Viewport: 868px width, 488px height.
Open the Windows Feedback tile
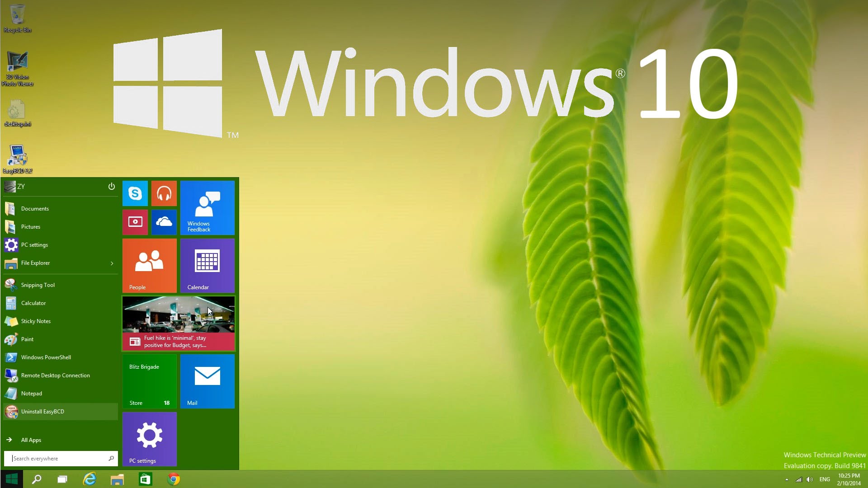pos(208,208)
